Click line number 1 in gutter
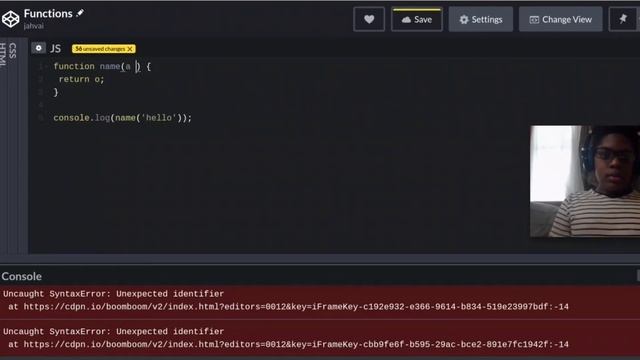640x360 pixels. [41, 66]
